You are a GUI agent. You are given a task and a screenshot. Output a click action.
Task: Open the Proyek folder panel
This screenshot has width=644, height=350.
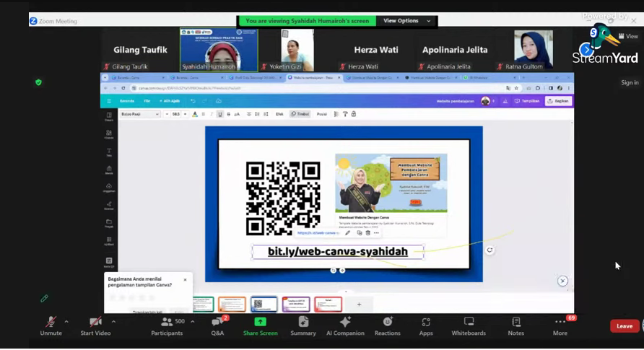tap(109, 223)
